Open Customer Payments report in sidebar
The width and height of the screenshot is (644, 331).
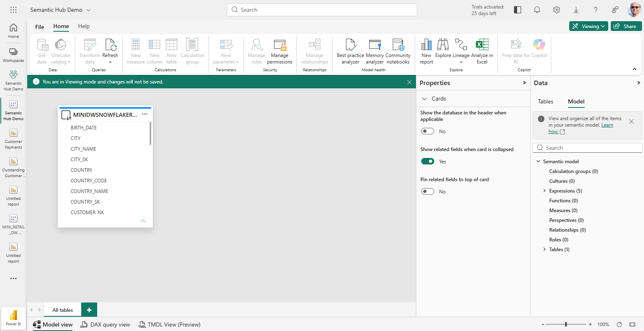point(13,139)
